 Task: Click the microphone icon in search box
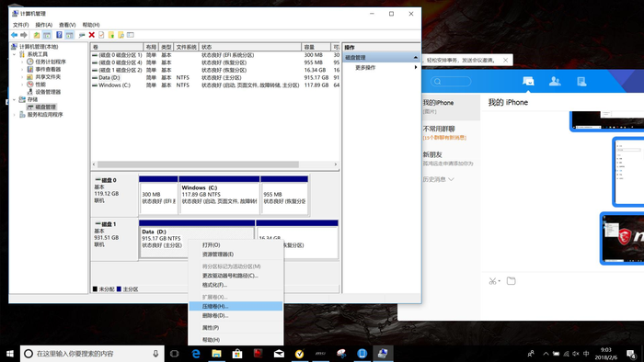tap(155, 354)
